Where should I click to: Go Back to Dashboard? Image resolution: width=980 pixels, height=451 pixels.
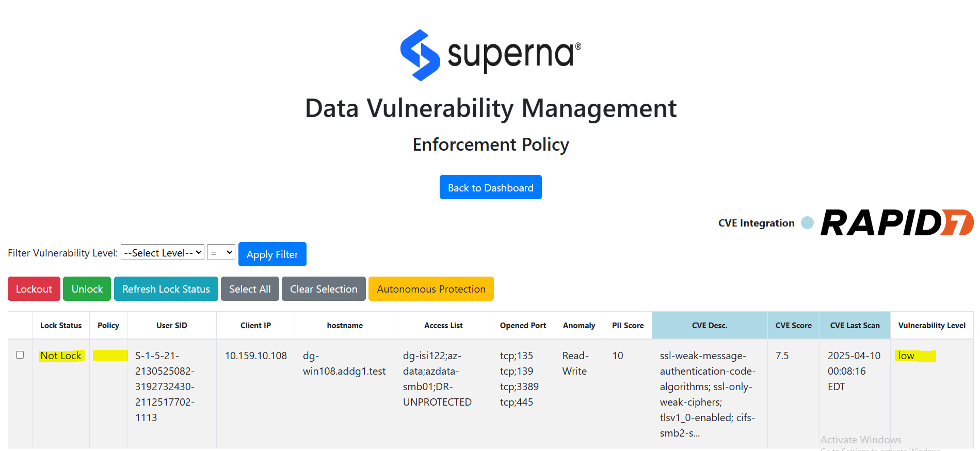pos(491,187)
